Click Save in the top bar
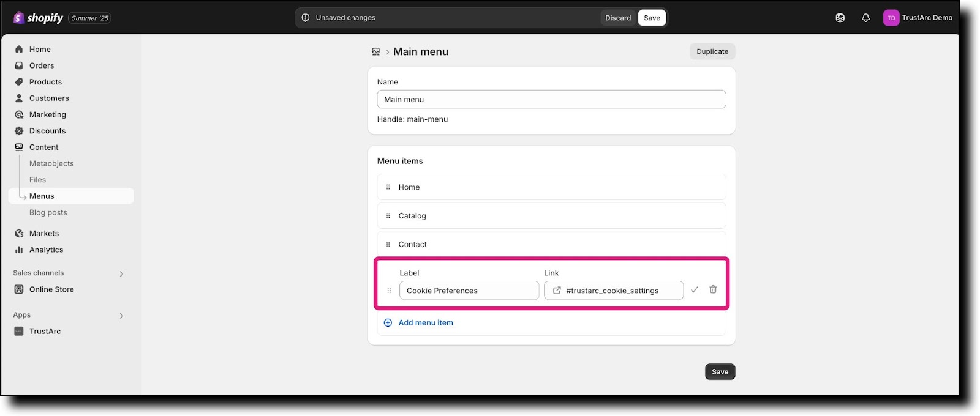The width and height of the screenshot is (980, 416). point(652,18)
